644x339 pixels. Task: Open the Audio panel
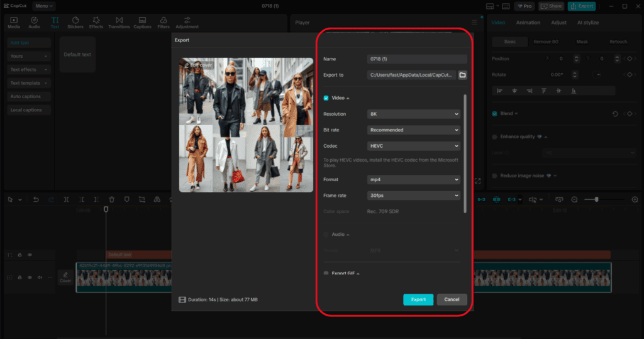(x=34, y=23)
